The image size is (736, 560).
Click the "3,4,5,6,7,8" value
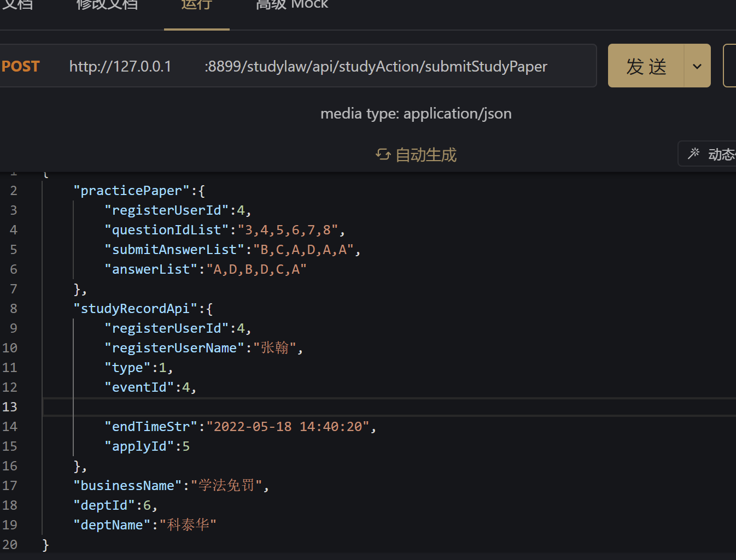(x=288, y=230)
